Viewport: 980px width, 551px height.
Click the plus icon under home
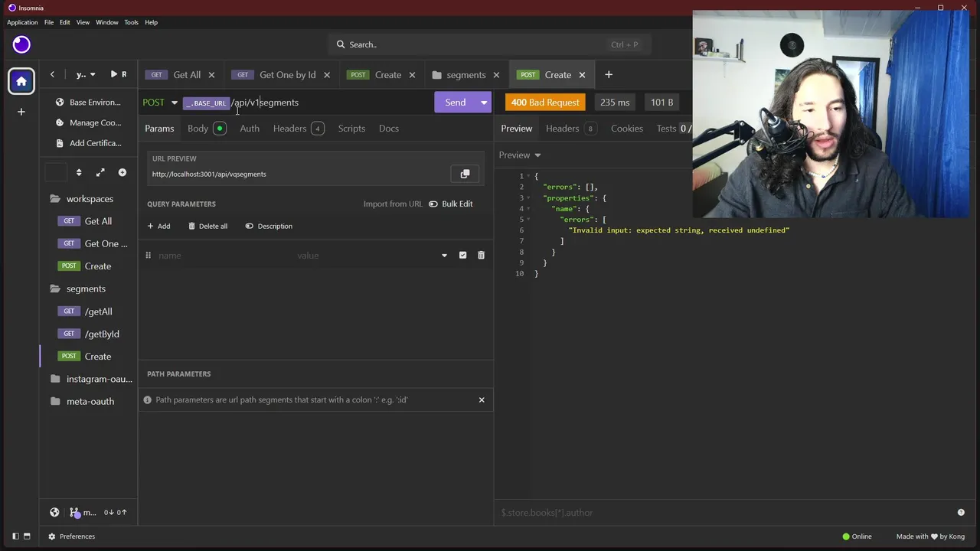point(21,112)
